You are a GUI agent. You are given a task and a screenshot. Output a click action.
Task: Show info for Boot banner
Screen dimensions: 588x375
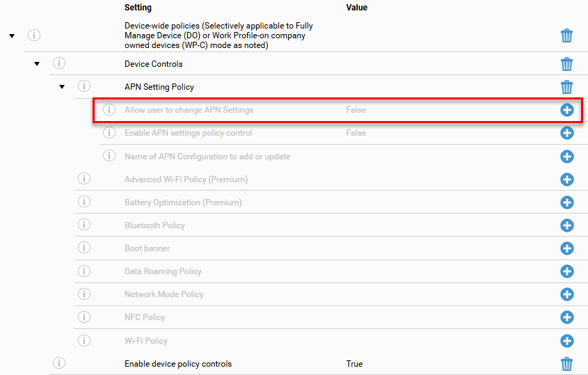(x=84, y=248)
